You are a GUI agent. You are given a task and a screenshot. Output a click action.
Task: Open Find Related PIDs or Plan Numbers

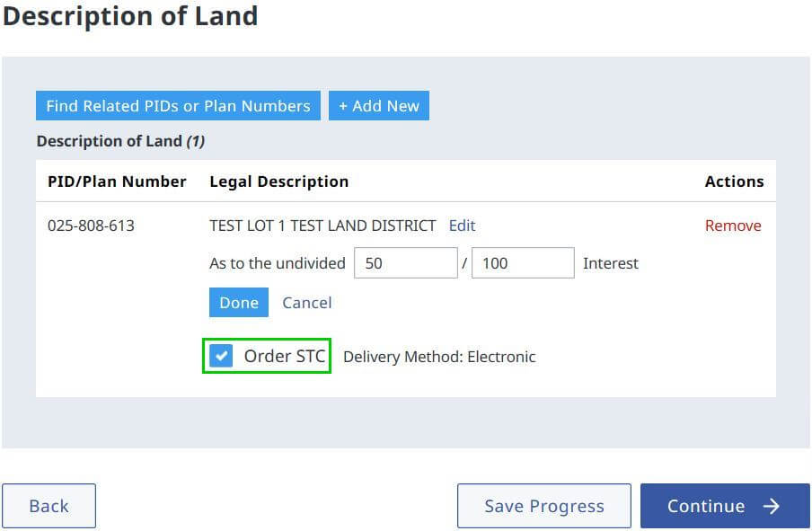(x=178, y=106)
